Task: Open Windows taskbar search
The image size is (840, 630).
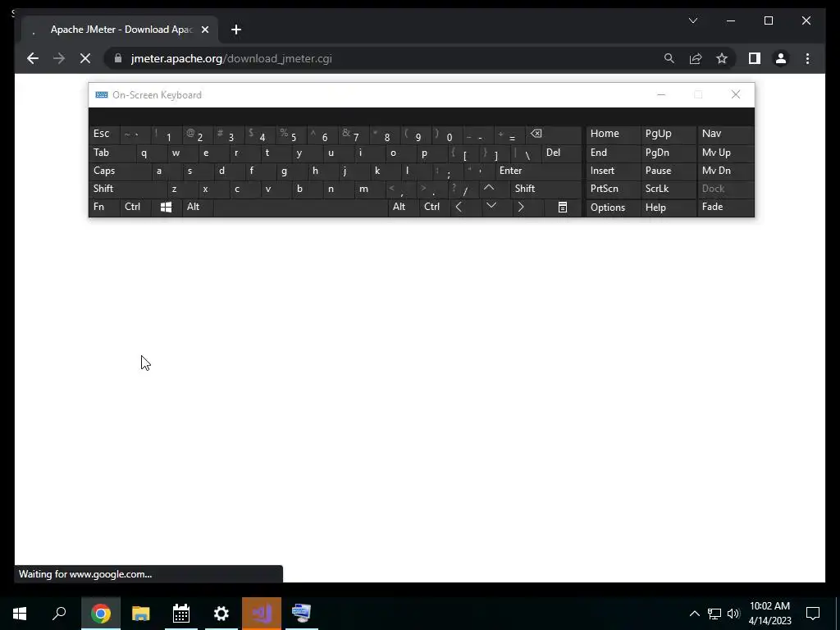Action: click(59, 614)
